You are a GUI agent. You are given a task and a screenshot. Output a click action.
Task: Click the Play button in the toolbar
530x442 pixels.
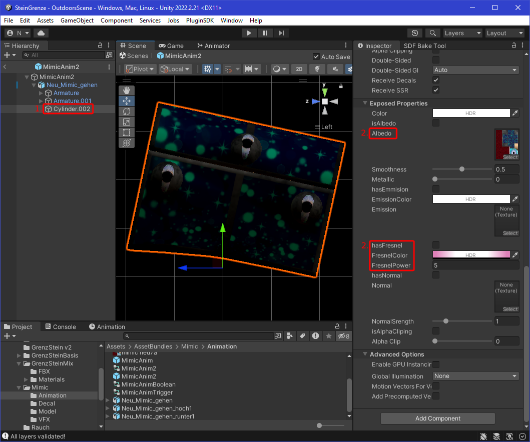[x=249, y=33]
